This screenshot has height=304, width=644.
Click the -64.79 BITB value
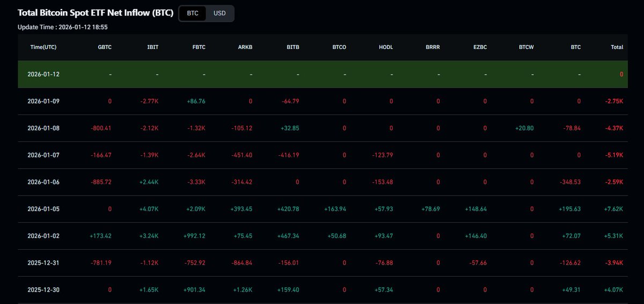click(x=290, y=101)
